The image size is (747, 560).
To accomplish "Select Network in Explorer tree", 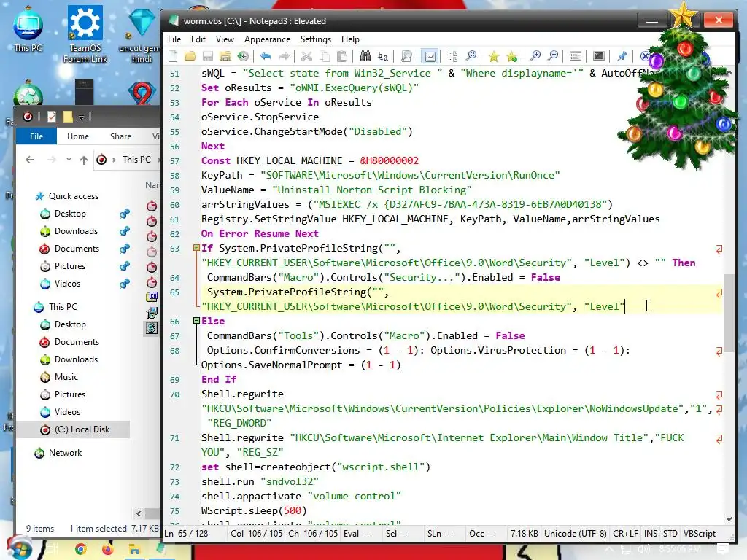I will tap(65, 452).
